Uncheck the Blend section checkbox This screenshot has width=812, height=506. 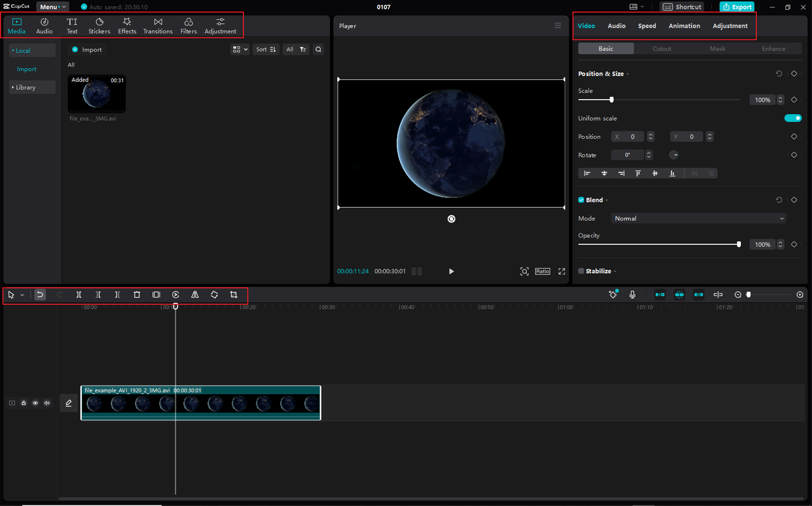pos(580,199)
